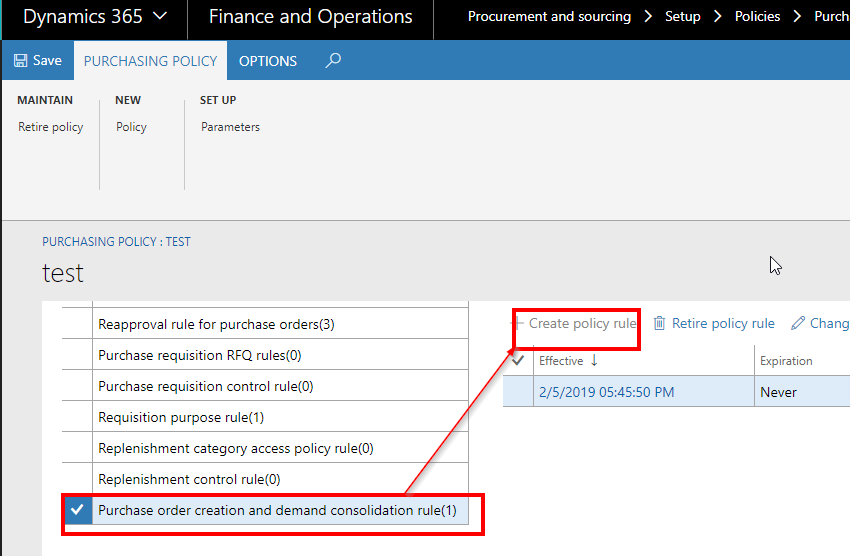Expand breadcrumb chevron after Setup

718,16
